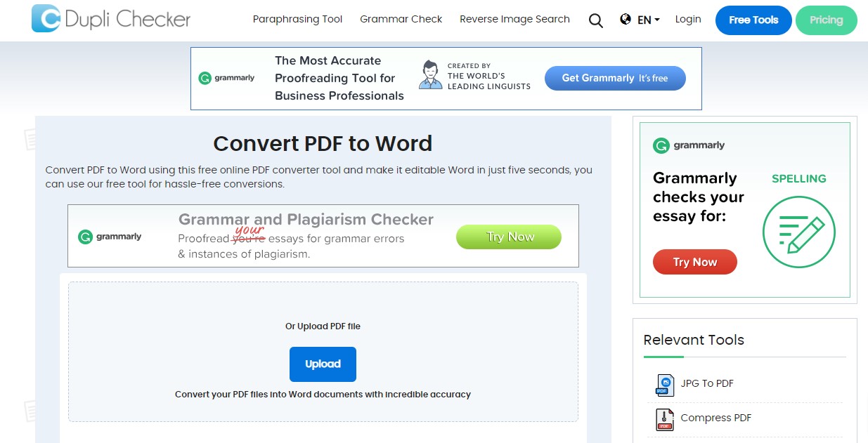The height and width of the screenshot is (443, 868).
Task: Click the Login link
Action: pos(687,19)
